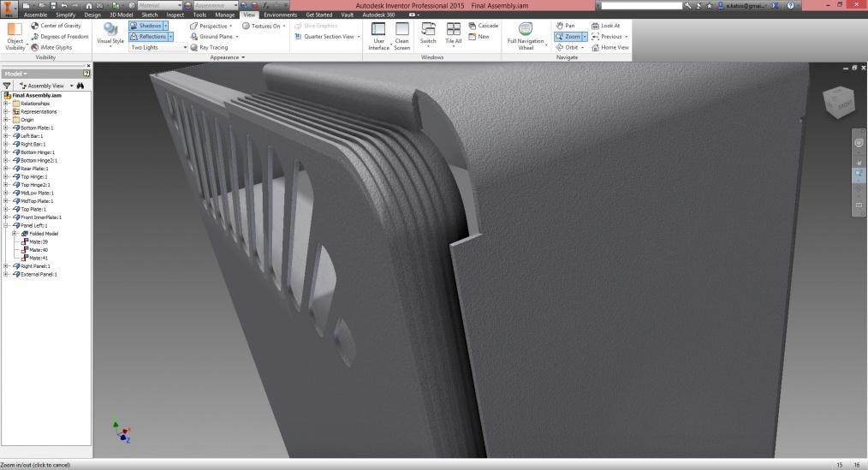868x470 pixels.
Task: Expand the Relationships folder node
Action: click(5, 104)
